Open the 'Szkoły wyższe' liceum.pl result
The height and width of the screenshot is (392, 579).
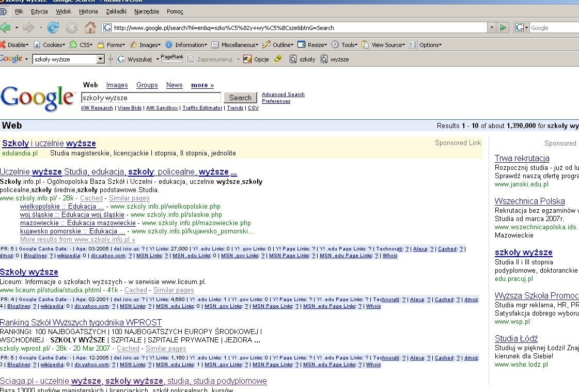pyautogui.click(x=29, y=272)
